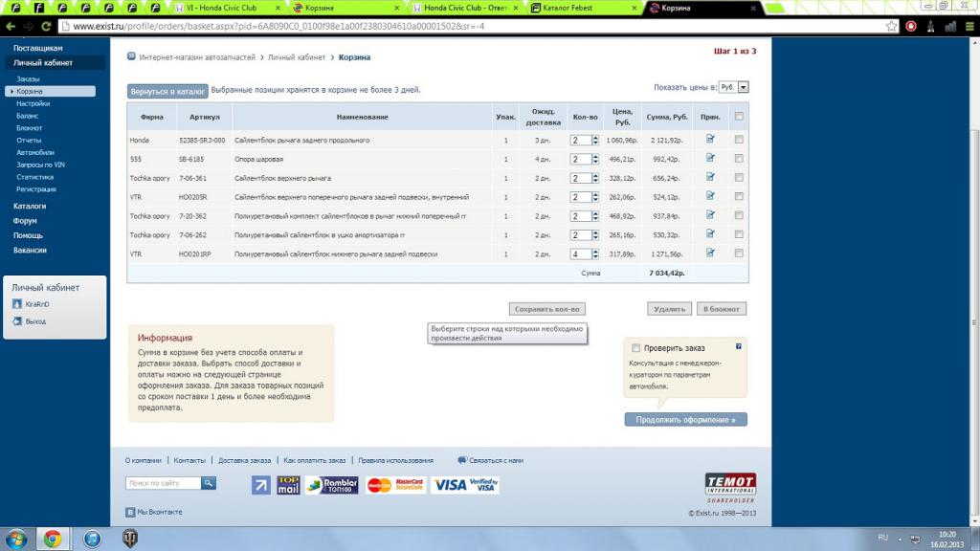Open note icon for 555 SB-6185 row

(x=710, y=158)
